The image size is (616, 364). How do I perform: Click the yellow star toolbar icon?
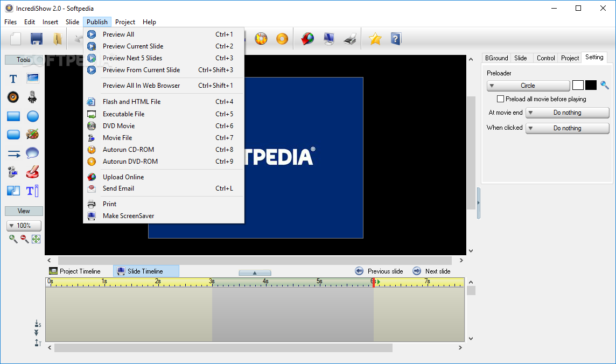(x=375, y=38)
